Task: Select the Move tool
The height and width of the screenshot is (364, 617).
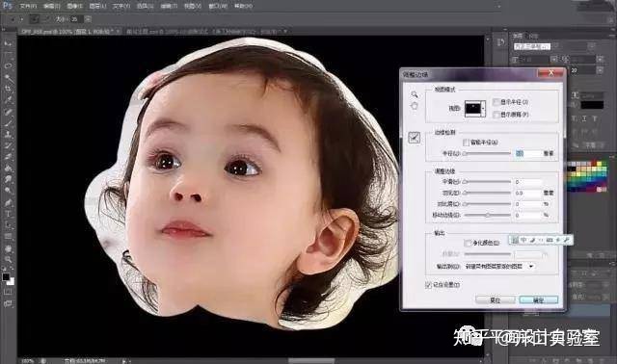Action: (x=8, y=43)
